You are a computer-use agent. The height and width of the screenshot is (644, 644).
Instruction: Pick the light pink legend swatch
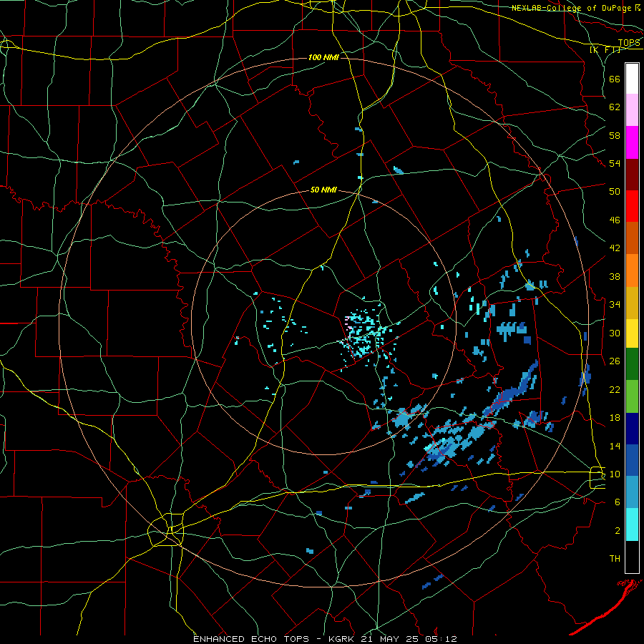tap(632, 110)
